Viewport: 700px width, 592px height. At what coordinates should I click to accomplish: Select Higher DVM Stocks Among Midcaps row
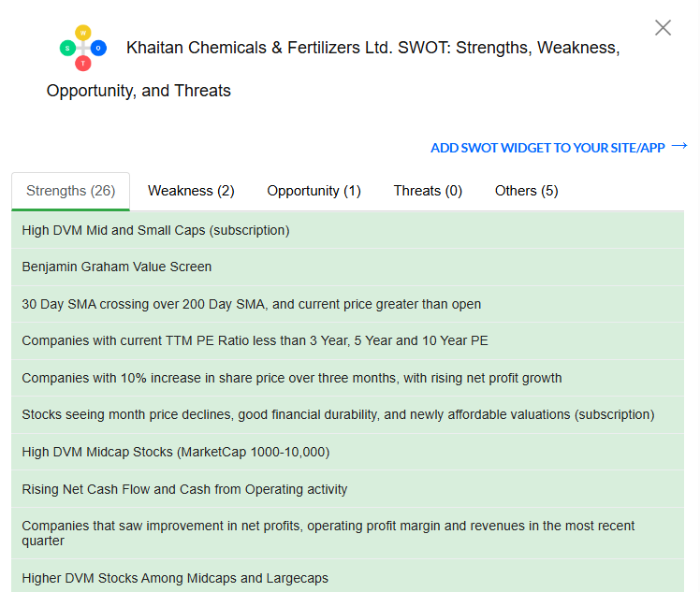pos(175,578)
